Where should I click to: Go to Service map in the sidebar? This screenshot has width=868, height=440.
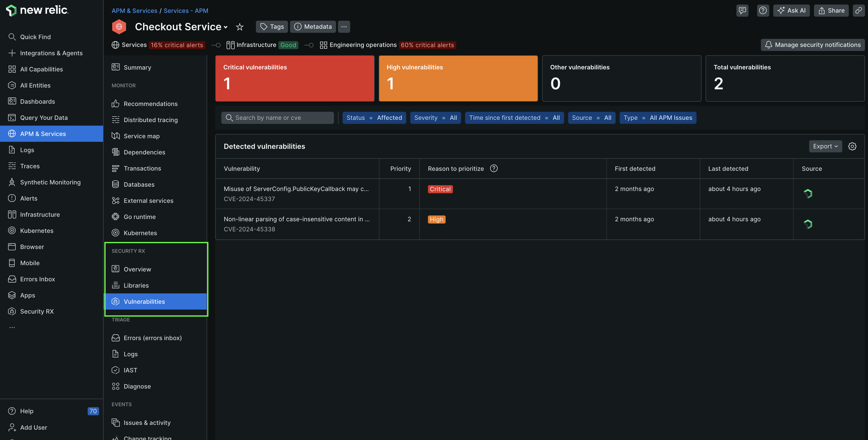click(141, 136)
